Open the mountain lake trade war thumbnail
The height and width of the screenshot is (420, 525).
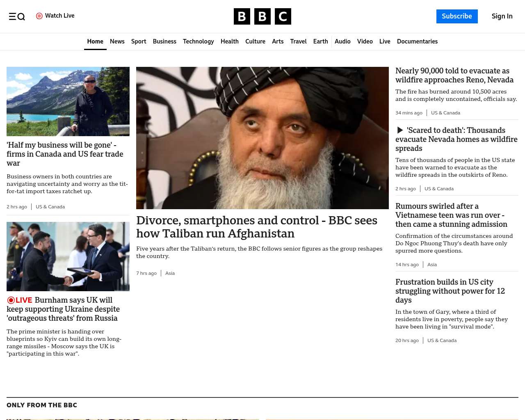pos(68,101)
